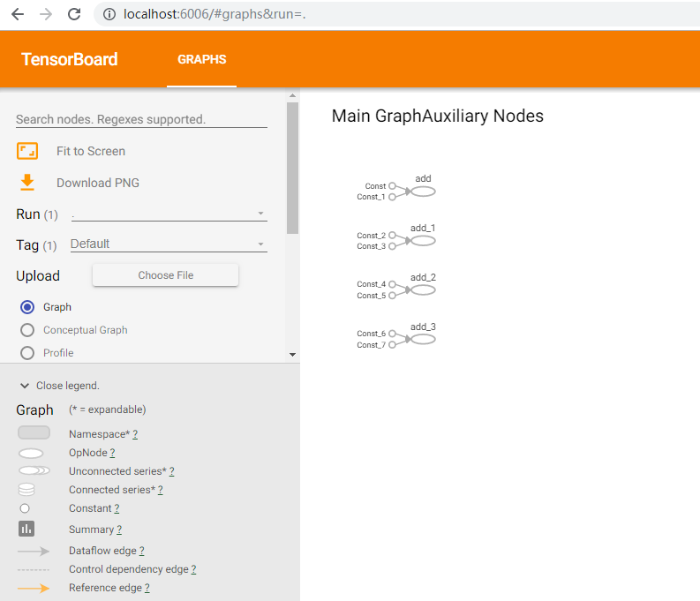Click the site info icon in address bar
Screen dimensions: 700x601
pos(109,14)
